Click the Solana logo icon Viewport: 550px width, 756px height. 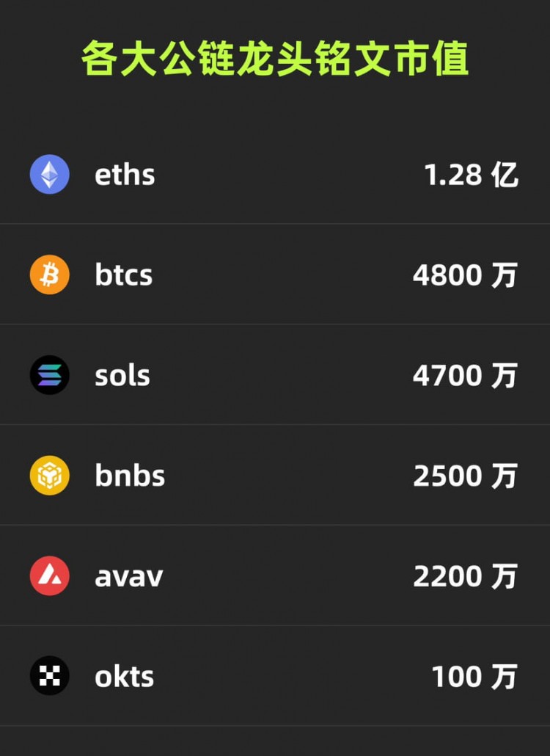coord(50,375)
